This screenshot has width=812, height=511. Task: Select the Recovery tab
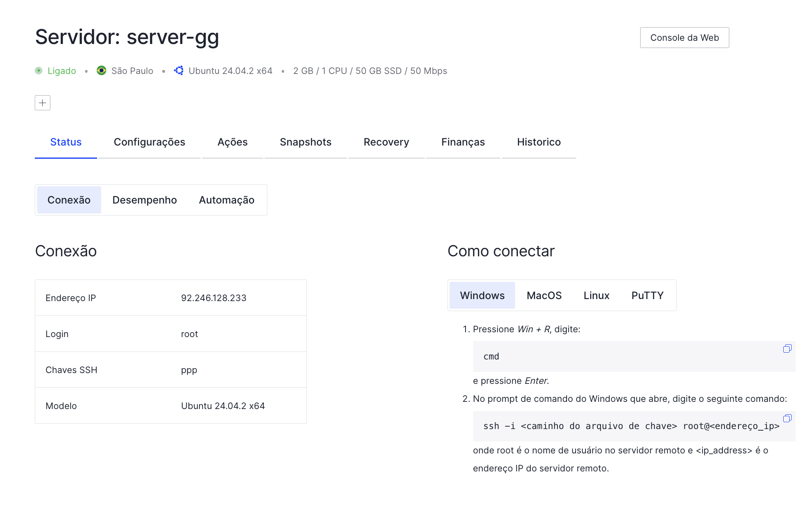point(386,142)
